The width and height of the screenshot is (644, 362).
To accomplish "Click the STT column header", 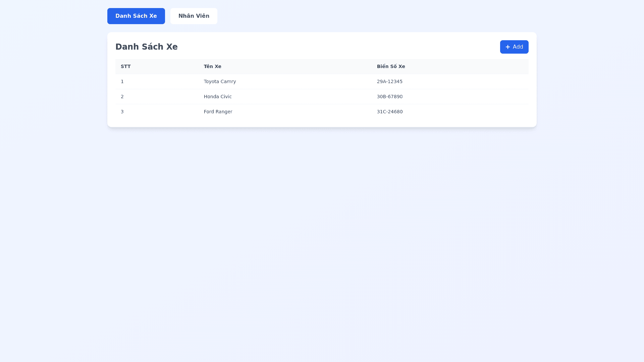I will click(126, 66).
